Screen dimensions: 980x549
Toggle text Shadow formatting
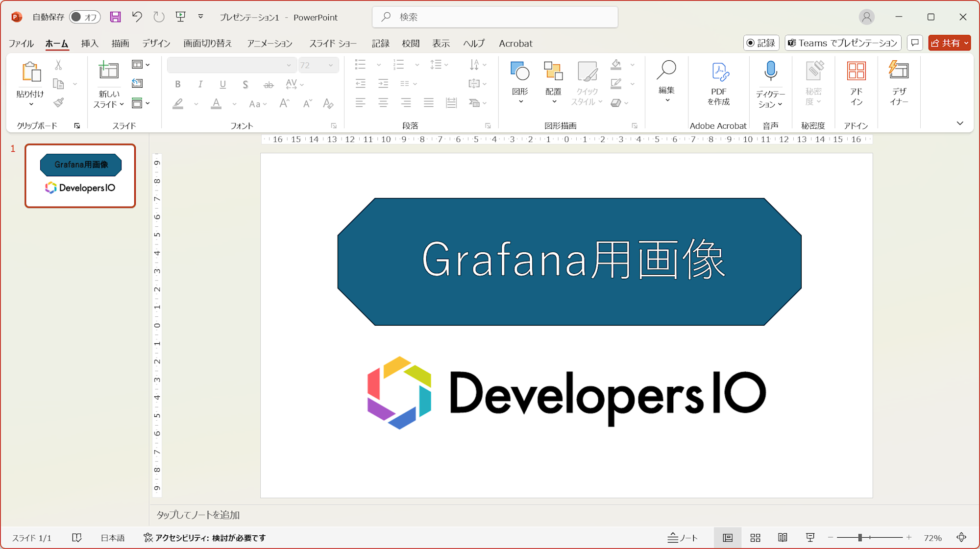coord(245,84)
